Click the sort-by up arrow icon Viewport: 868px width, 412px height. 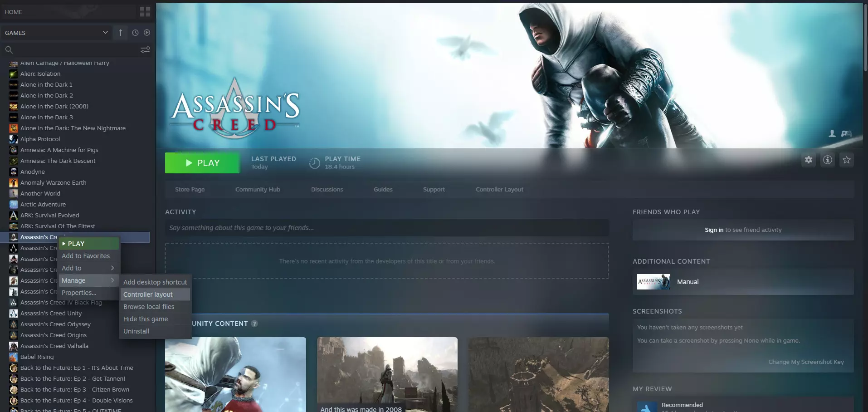(x=121, y=33)
